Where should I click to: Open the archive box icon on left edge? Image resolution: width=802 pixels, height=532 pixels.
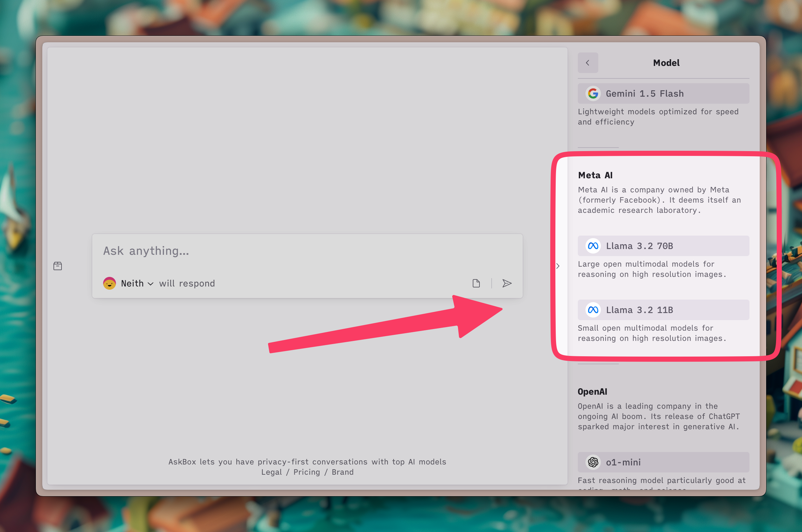coord(58,266)
